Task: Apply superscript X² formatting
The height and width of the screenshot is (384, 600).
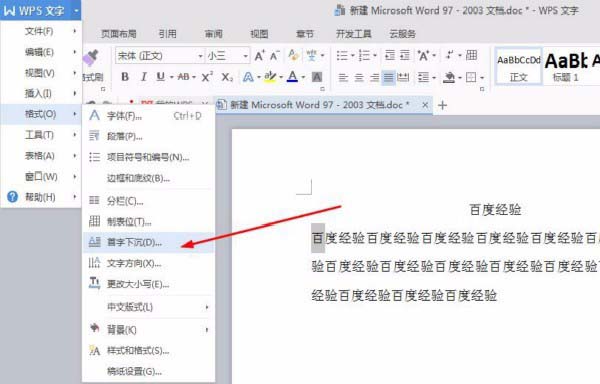Action: [x=207, y=77]
